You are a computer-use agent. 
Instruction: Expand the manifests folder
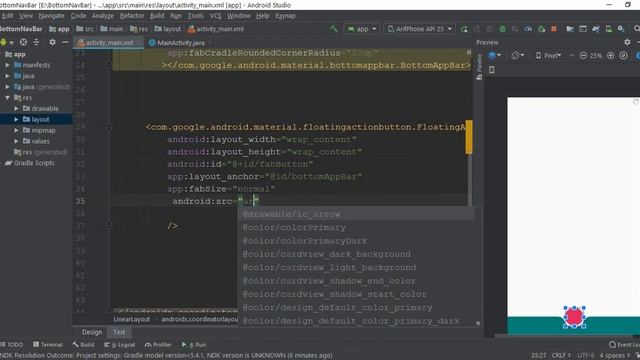[7, 65]
